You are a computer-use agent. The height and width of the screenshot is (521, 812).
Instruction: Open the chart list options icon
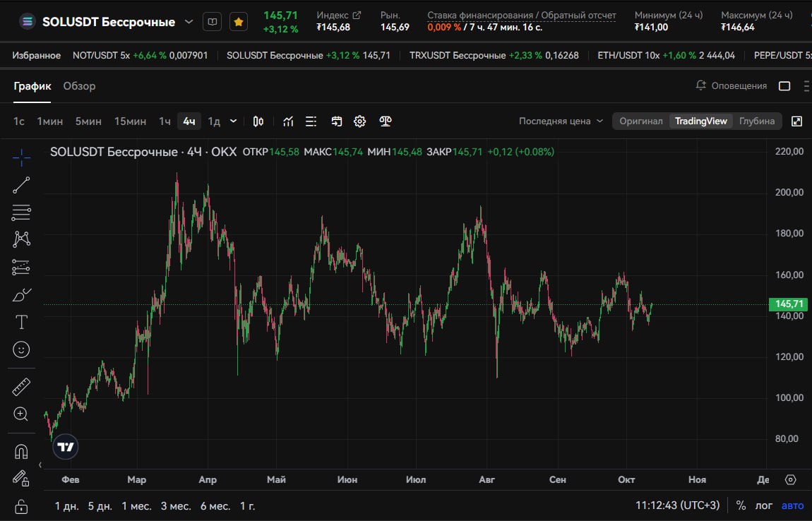(x=311, y=121)
